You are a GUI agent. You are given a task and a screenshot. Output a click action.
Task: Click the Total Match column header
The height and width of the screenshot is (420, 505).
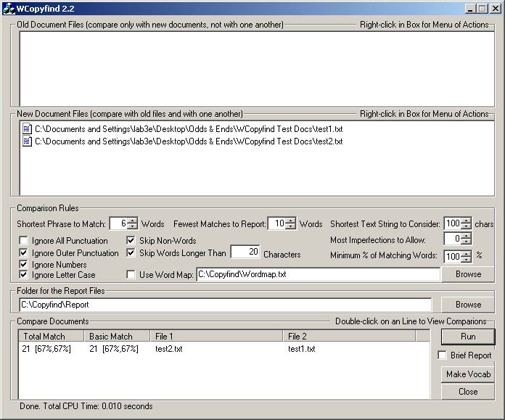click(x=52, y=337)
